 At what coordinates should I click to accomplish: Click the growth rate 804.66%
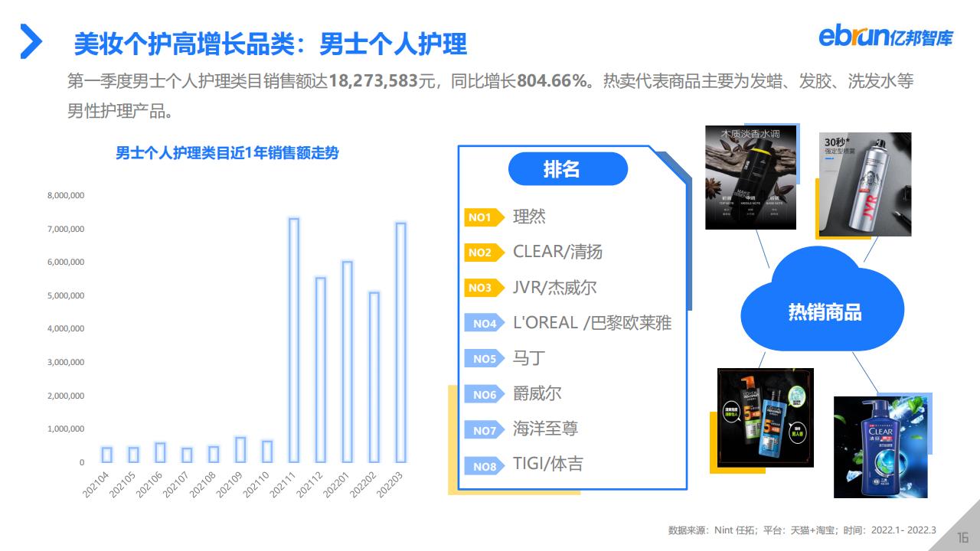pos(553,81)
